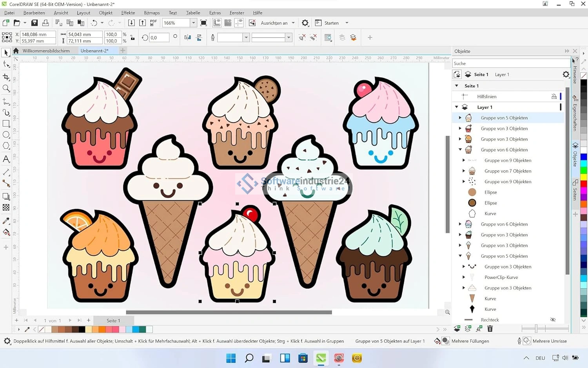Pick the red swatch in the right palette
Screen dimensions: 588x368
[584, 184]
